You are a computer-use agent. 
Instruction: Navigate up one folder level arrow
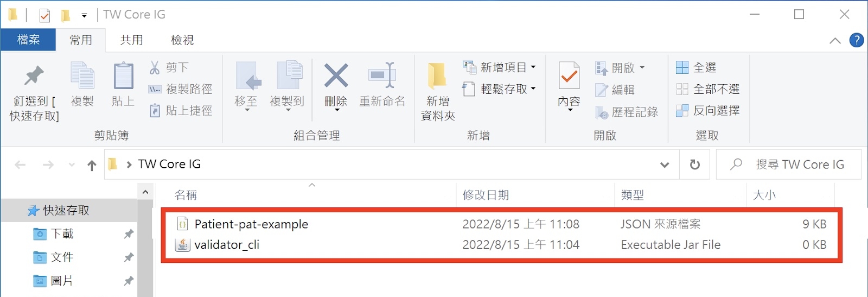[x=92, y=165]
